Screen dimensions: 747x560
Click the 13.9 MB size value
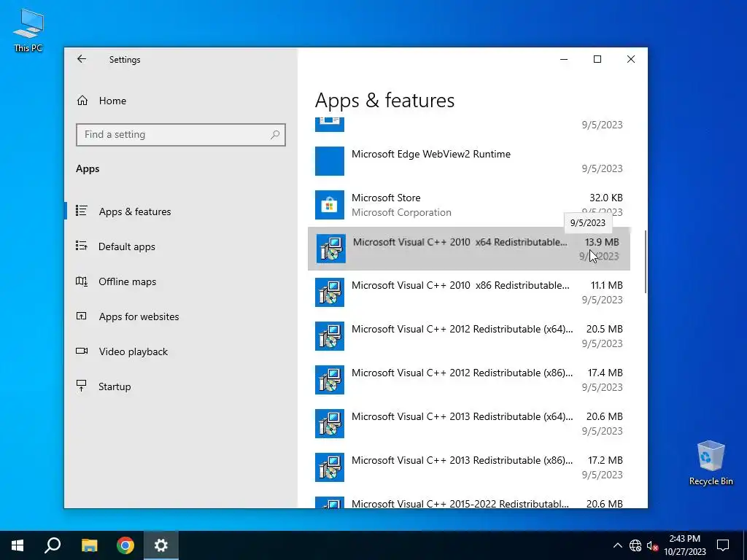(602, 242)
